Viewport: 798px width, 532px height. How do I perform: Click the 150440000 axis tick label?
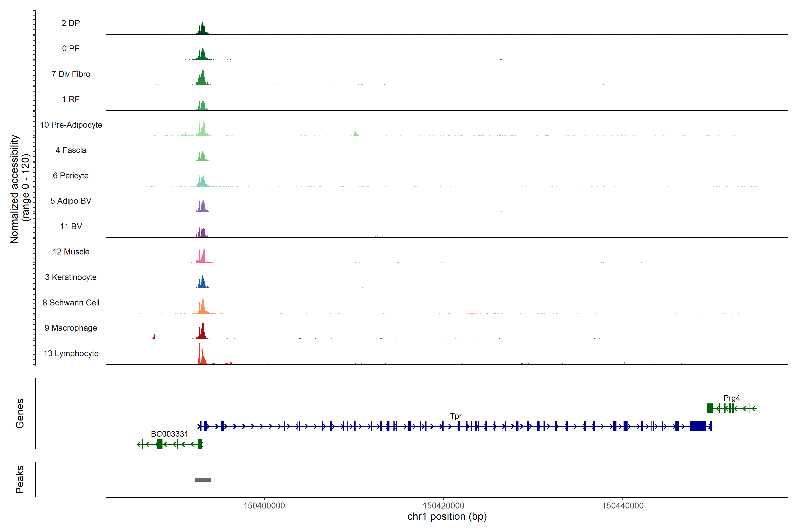pos(623,506)
